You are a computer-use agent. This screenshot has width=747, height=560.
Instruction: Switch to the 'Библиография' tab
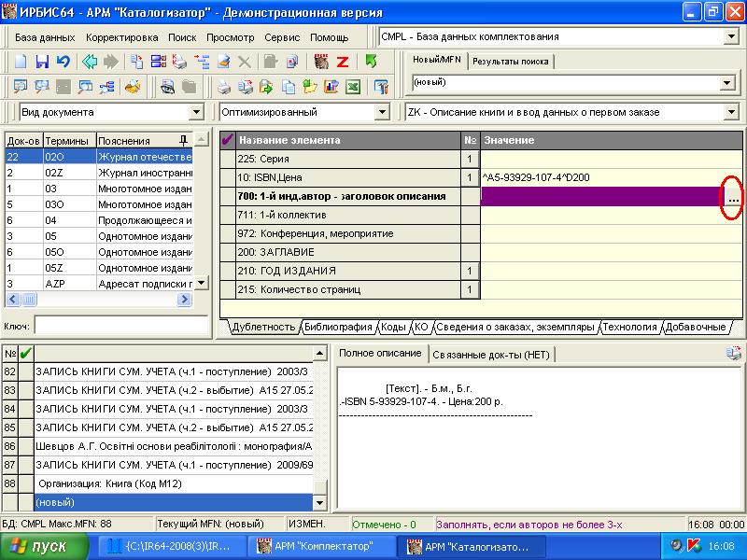pos(338,327)
